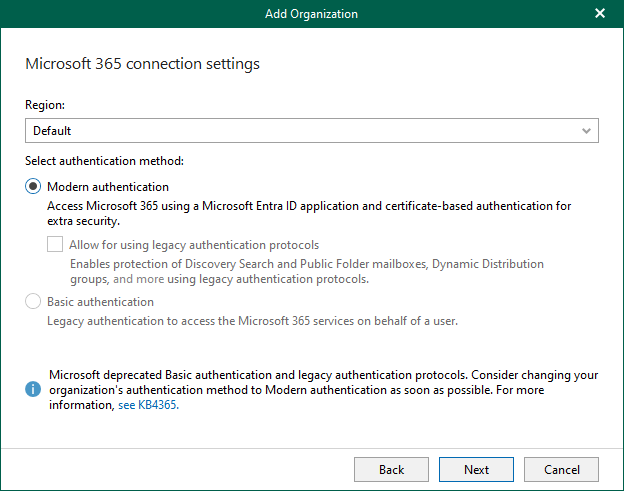This screenshot has width=624, height=491.
Task: Click the Microsoft 365 connection settings heading
Action: pos(142,64)
